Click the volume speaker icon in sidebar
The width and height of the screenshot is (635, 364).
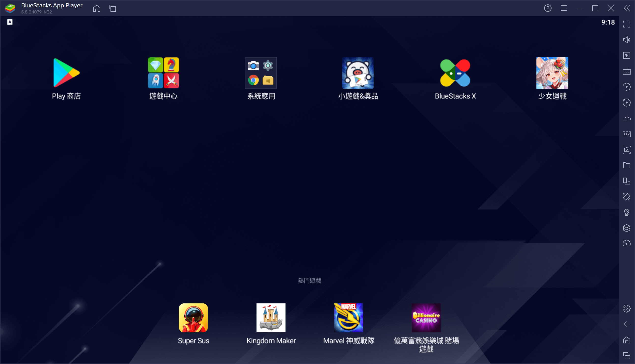pos(626,40)
